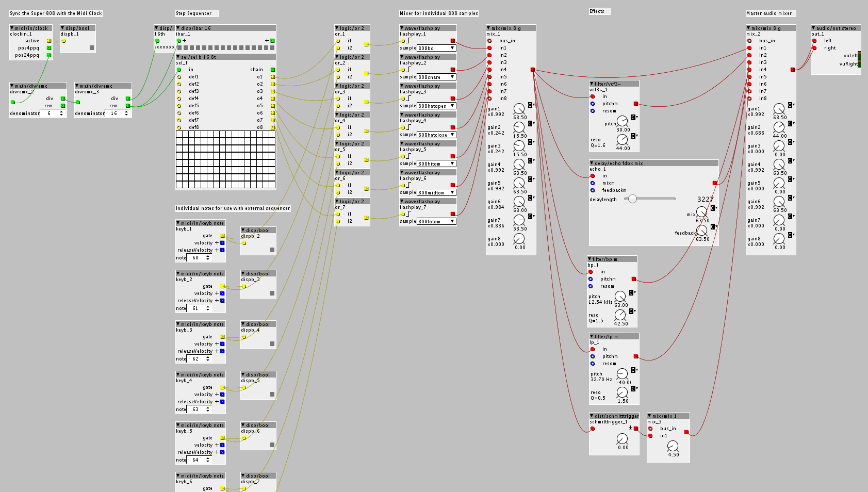Toggle bottom-left cell in sel_1 step grid
The height and width of the screenshot is (492, 868).
click(179, 184)
